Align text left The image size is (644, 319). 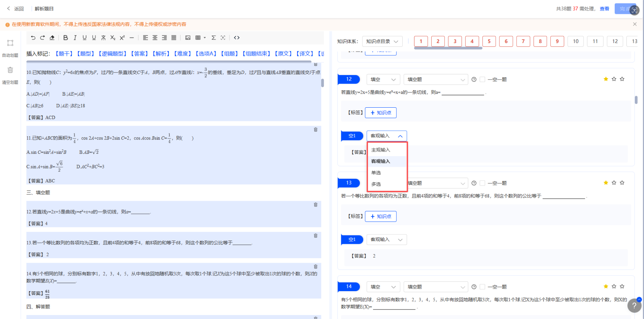pos(145,38)
